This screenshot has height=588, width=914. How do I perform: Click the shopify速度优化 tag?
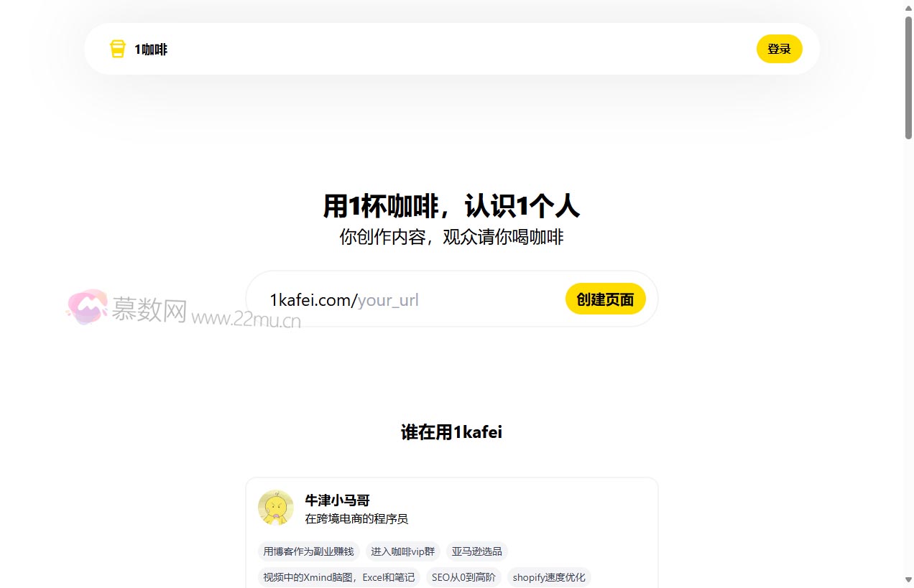[549, 577]
